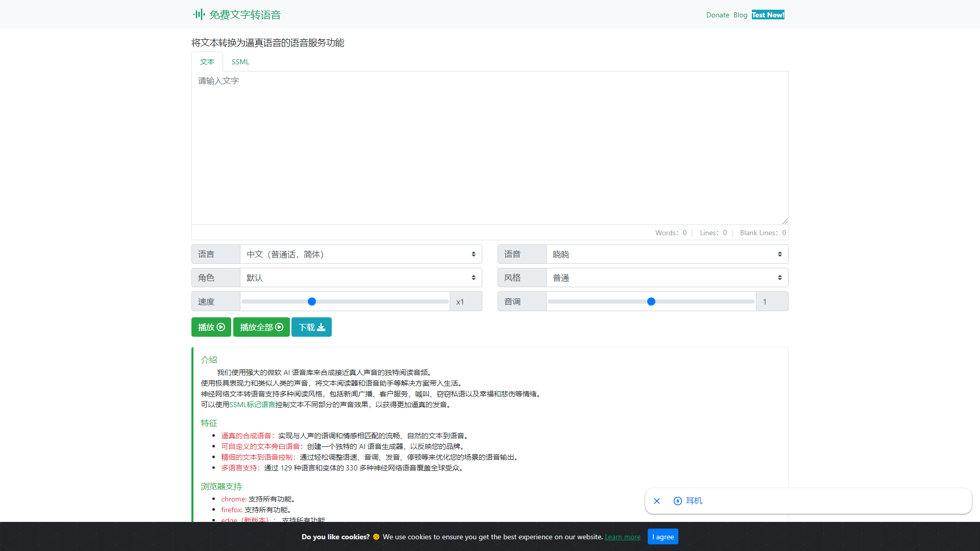The height and width of the screenshot is (551, 980).
Task: Click the 播放 play button
Action: point(211,327)
